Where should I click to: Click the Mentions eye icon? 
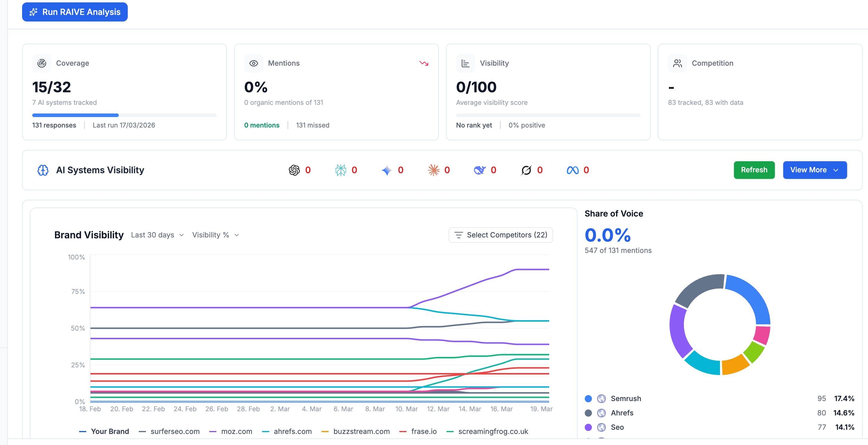tap(253, 63)
